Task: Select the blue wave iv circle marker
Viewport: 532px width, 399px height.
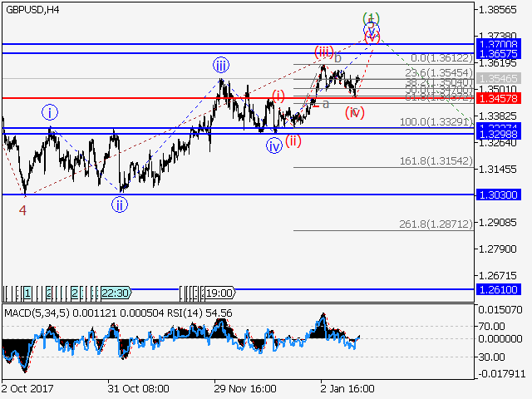Action: click(274, 145)
